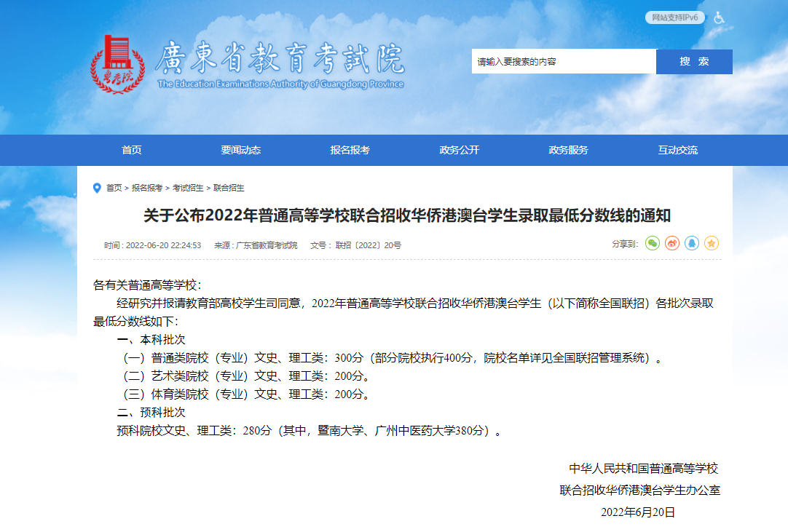Click the line 预科院校文史、理工类：280分

coord(309,431)
